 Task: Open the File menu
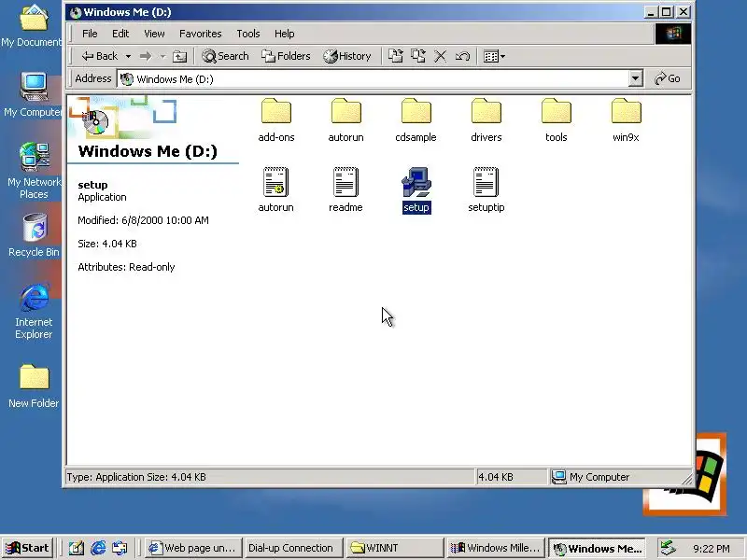point(90,34)
